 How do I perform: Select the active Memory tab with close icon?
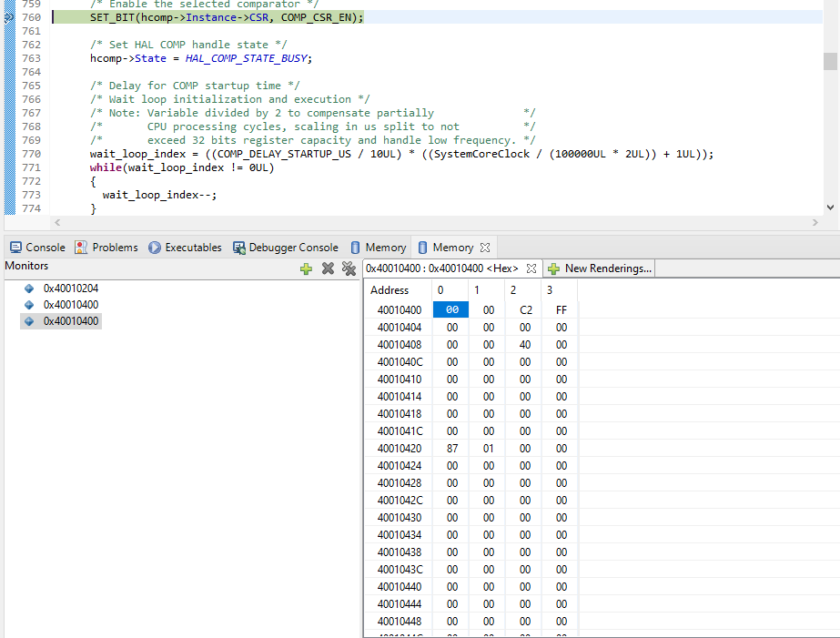tap(453, 248)
